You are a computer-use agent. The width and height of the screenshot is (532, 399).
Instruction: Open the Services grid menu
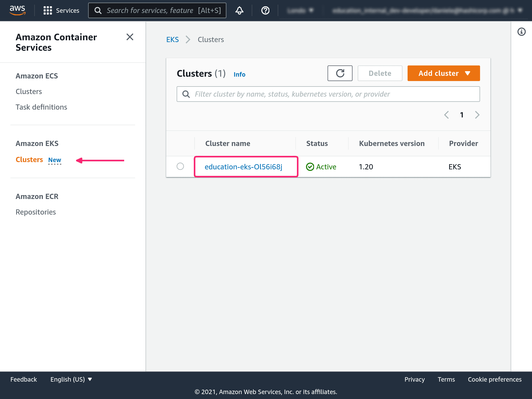coord(61,10)
